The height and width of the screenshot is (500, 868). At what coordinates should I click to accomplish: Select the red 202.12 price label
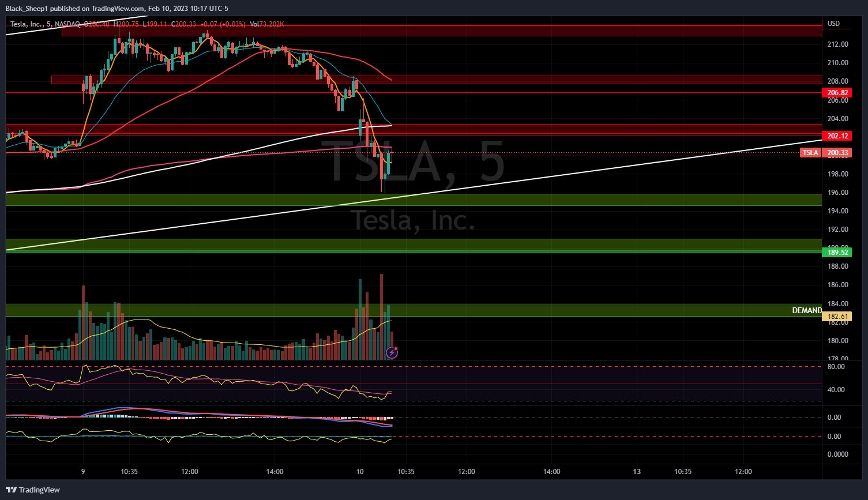pos(837,136)
